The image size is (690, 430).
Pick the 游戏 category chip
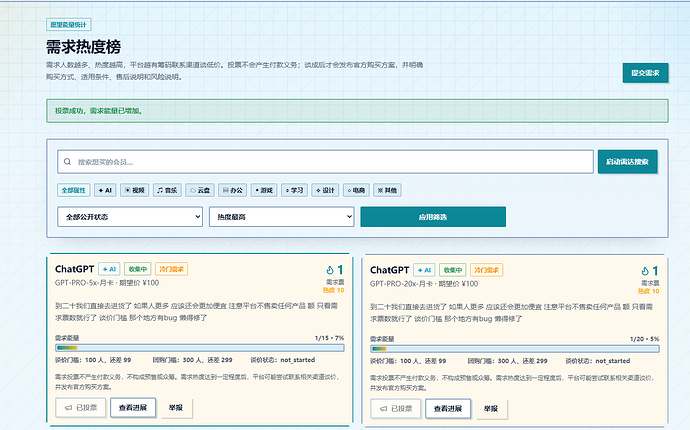coord(264,190)
